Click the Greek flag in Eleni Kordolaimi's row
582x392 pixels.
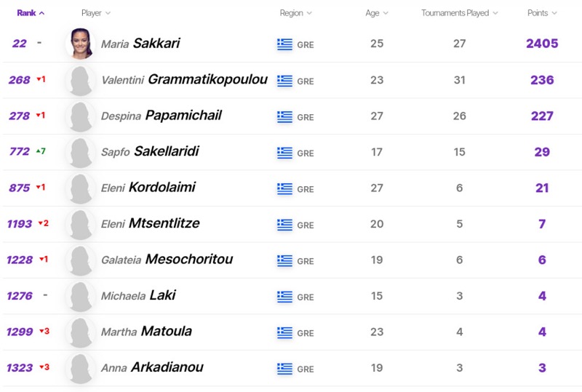pyautogui.click(x=284, y=188)
